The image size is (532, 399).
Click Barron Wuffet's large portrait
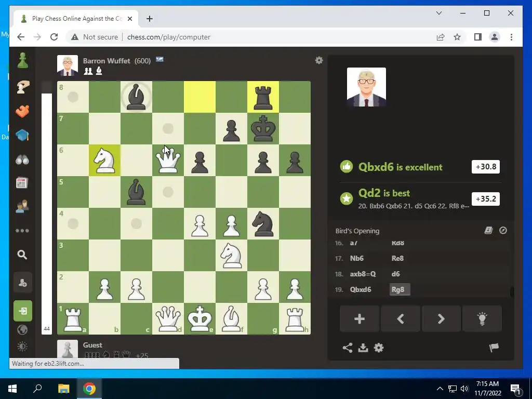coord(366,87)
